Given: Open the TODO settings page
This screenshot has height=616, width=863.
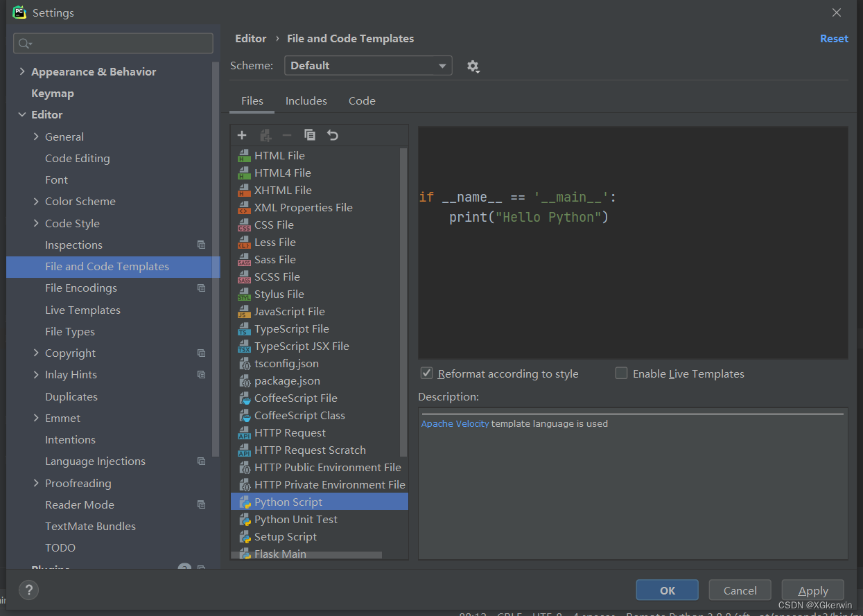Looking at the screenshot, I should 60,548.
